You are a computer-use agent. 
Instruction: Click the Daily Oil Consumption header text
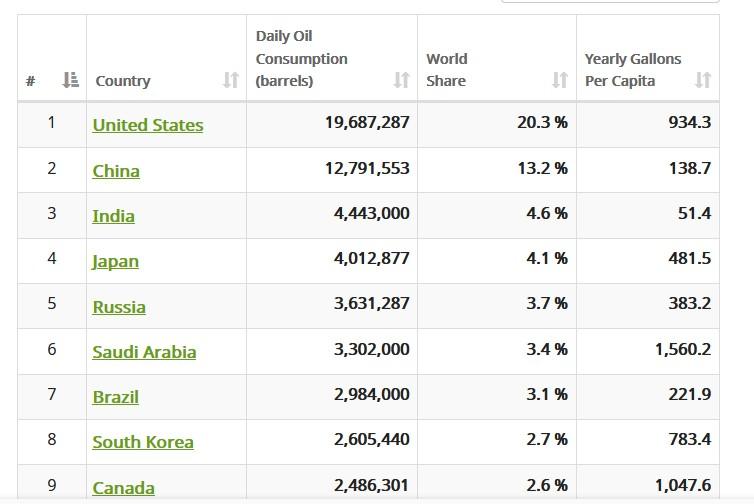pos(302,58)
